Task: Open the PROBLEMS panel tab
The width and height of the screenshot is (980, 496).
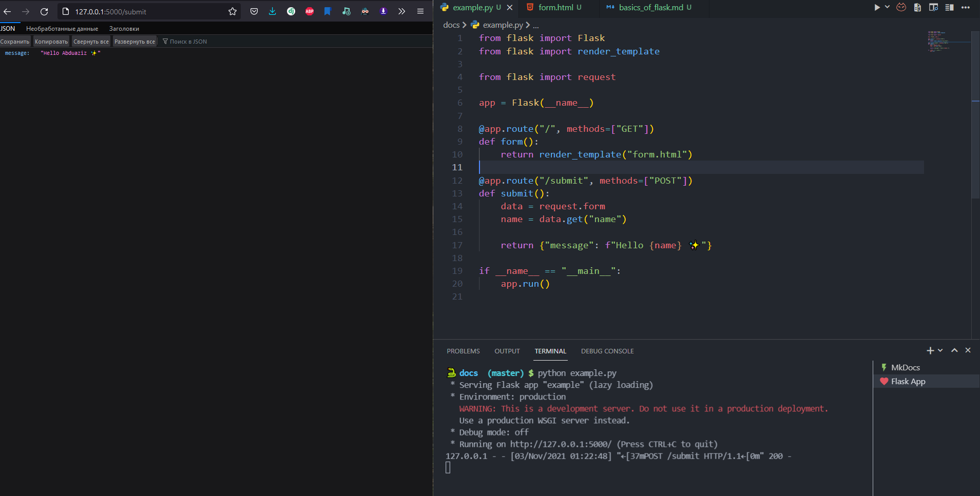Action: point(463,351)
